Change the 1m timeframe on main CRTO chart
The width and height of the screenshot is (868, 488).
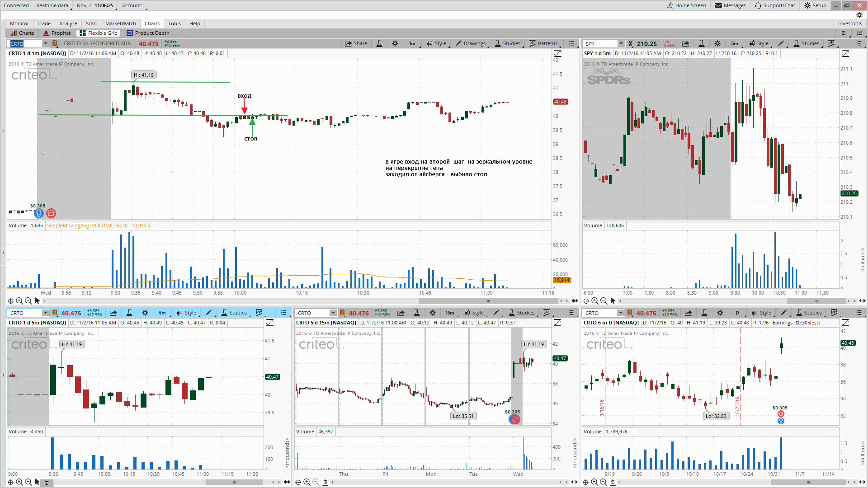point(412,43)
